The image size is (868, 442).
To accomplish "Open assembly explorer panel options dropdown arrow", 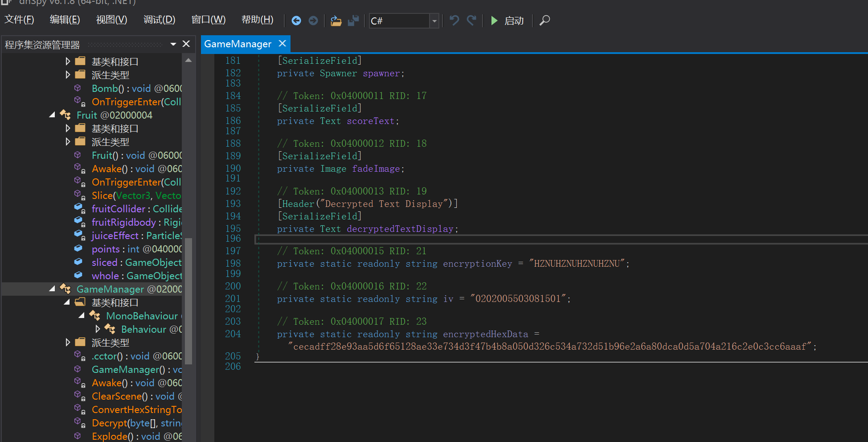I will (173, 44).
